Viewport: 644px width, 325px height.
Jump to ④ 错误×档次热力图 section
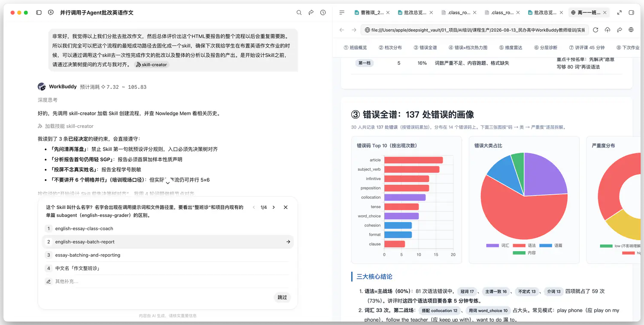coord(468,48)
